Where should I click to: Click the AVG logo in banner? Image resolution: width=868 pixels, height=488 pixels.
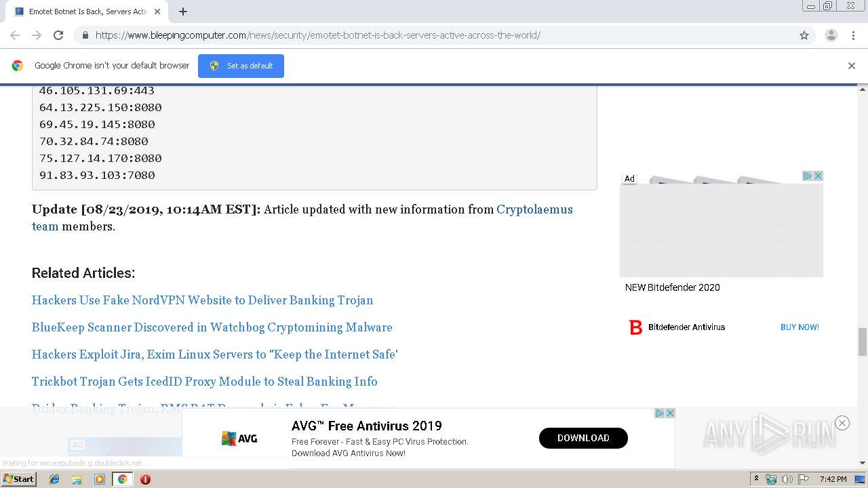(x=239, y=439)
